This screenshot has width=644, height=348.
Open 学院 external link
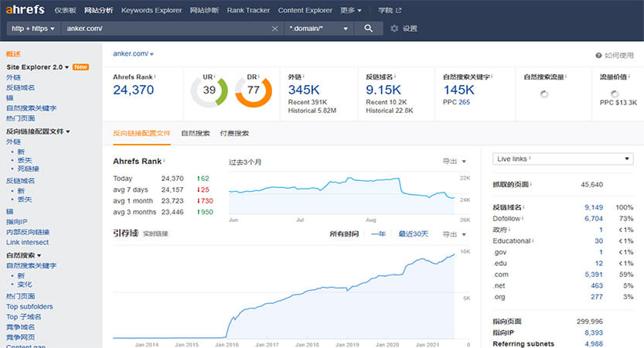(390, 10)
